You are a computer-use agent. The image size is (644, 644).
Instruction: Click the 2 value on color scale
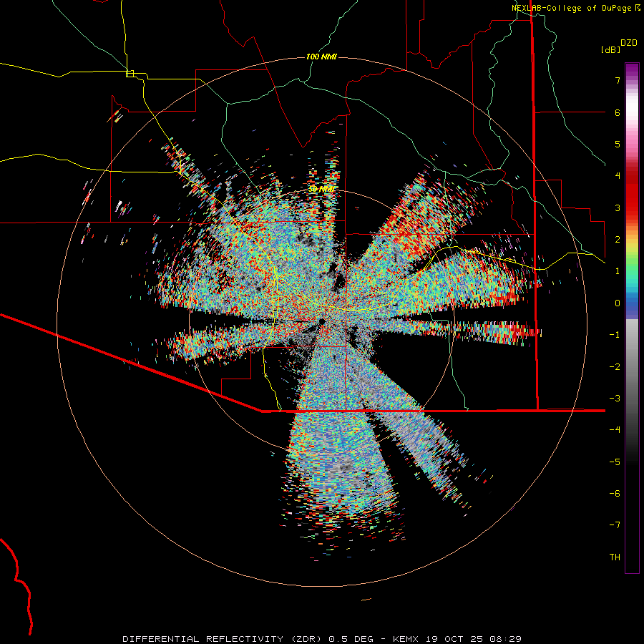[x=618, y=240]
